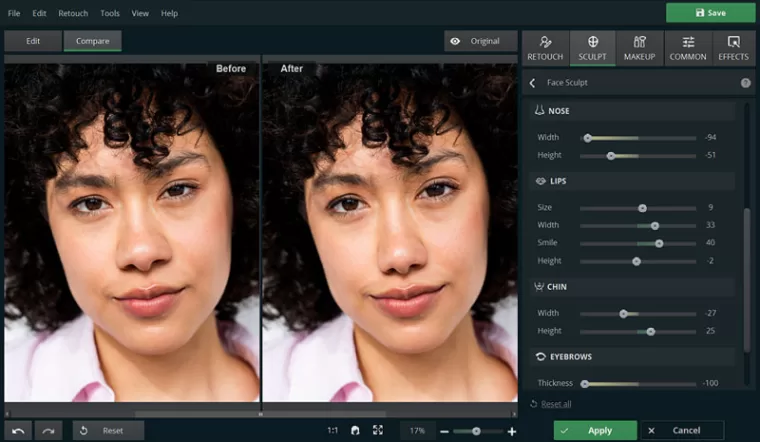Click the Eyebrows section icon
Viewport: 760px width, 442px height.
click(540, 357)
